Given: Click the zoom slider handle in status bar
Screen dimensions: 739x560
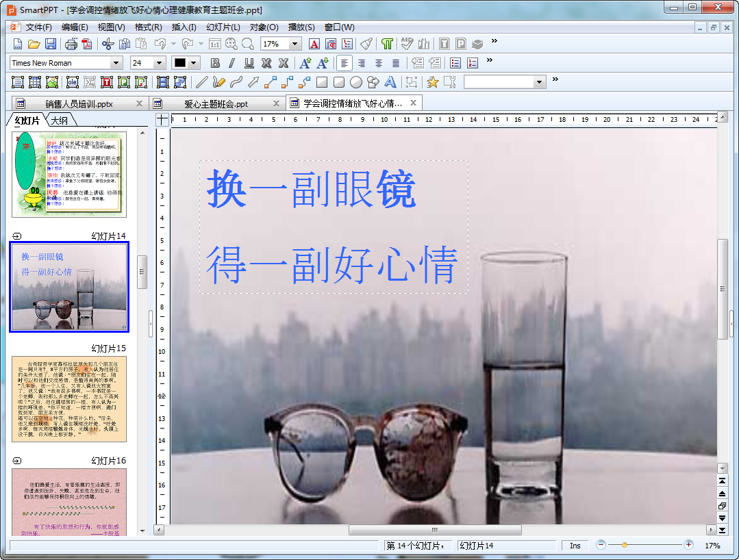Looking at the screenshot, I should 625,545.
